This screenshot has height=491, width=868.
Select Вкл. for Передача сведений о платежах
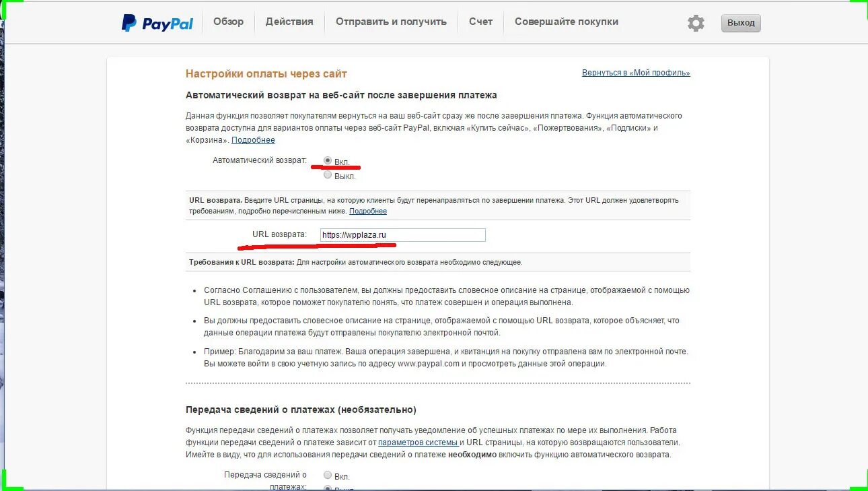pos(328,476)
